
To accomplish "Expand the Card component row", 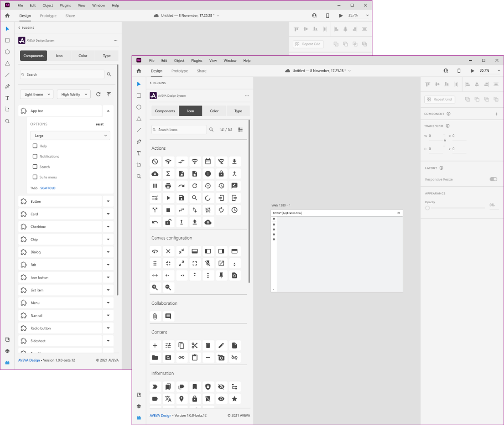I will [x=108, y=214].
